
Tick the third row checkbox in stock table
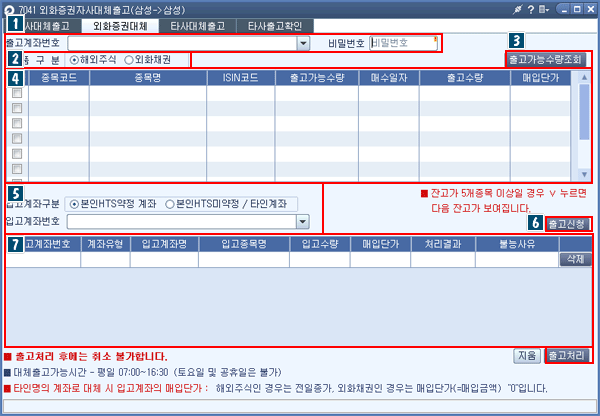pos(17,123)
